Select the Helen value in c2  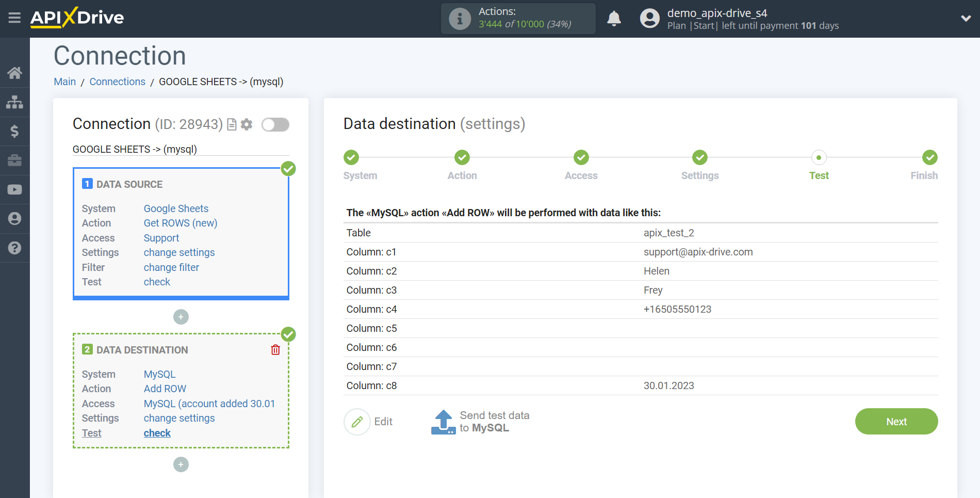[656, 271]
